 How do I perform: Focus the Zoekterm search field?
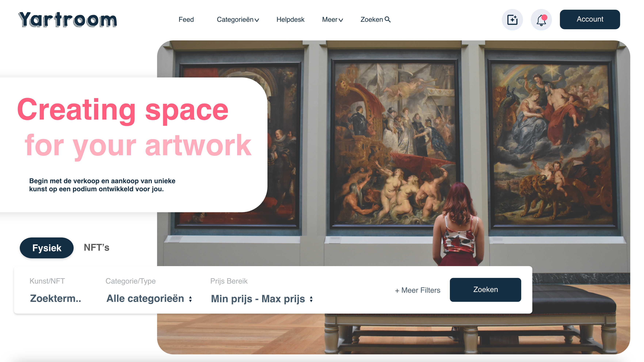56,298
